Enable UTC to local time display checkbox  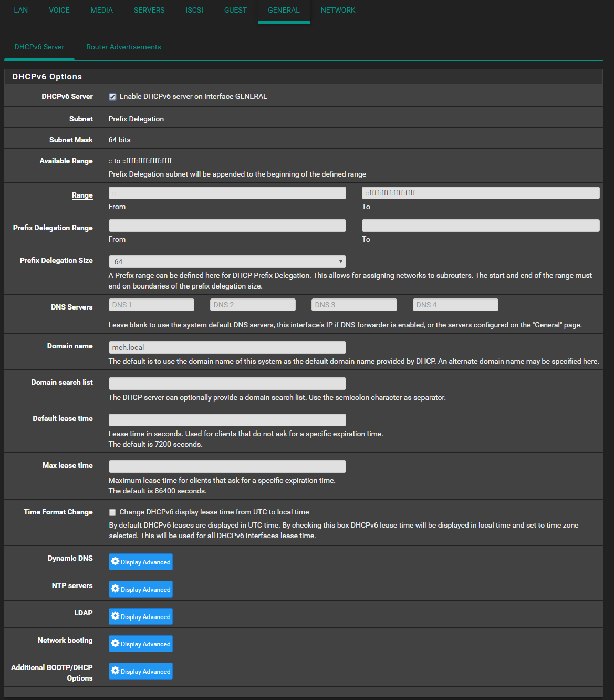click(112, 512)
